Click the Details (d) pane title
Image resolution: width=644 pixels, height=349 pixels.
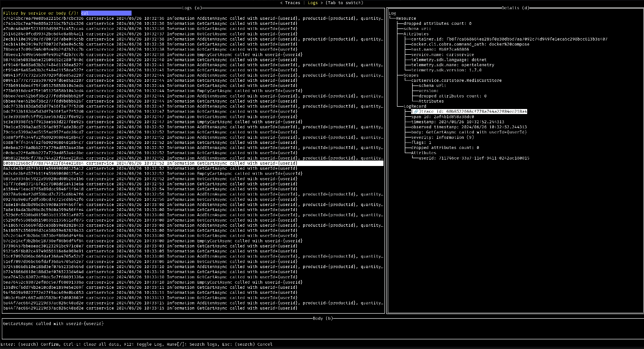tap(515, 8)
